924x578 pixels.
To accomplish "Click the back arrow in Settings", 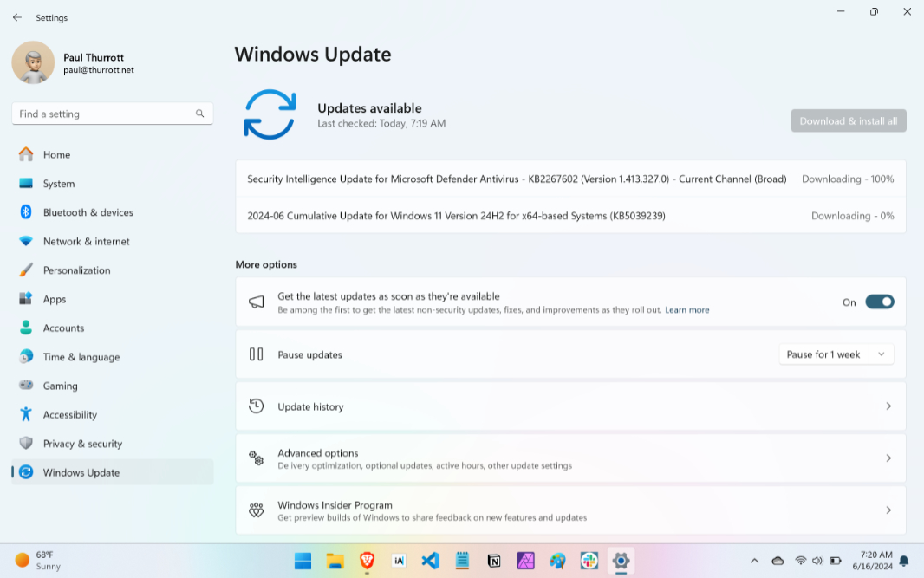I will pos(17,17).
